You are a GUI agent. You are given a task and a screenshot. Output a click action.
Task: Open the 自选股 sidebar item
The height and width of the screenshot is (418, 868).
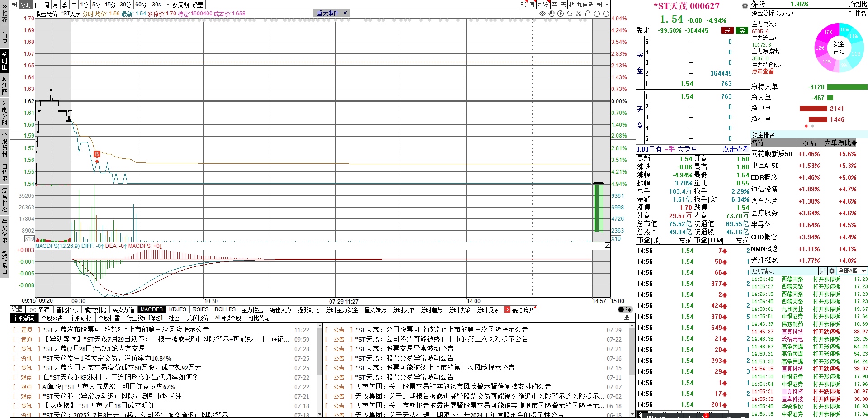click(5, 172)
